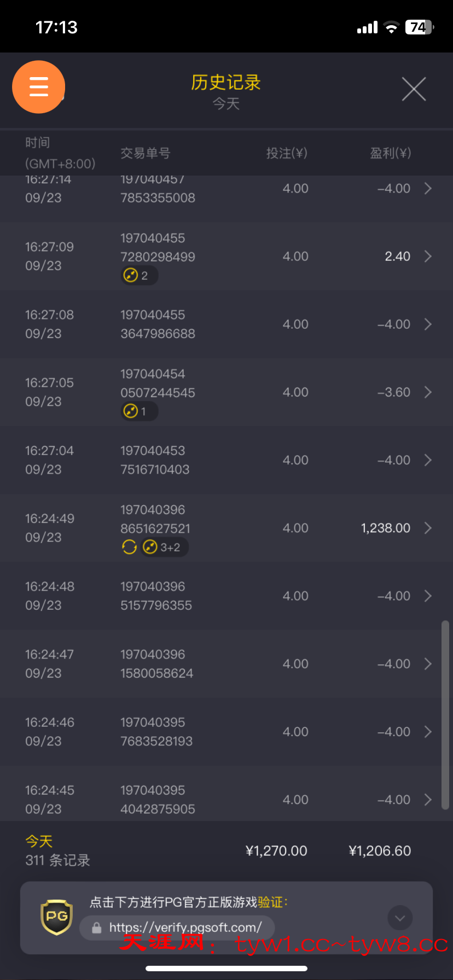Tap the PG shield logo icon
The image size is (453, 980).
[x=57, y=917]
